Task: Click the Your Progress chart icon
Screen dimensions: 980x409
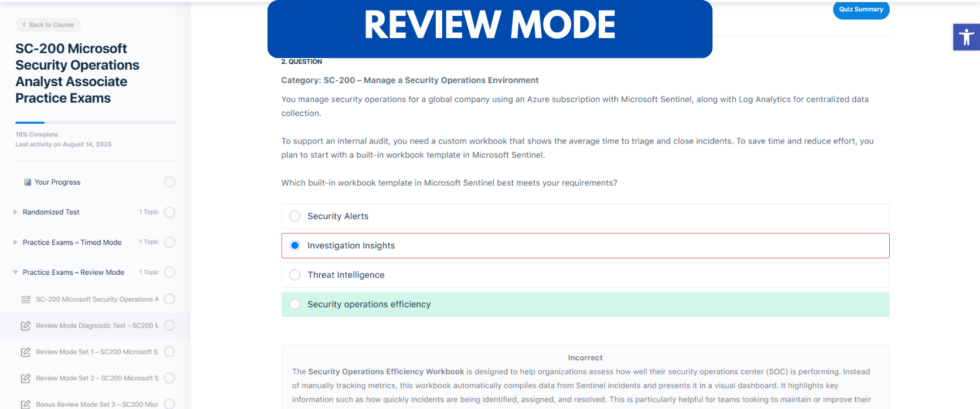Action: [x=28, y=182]
